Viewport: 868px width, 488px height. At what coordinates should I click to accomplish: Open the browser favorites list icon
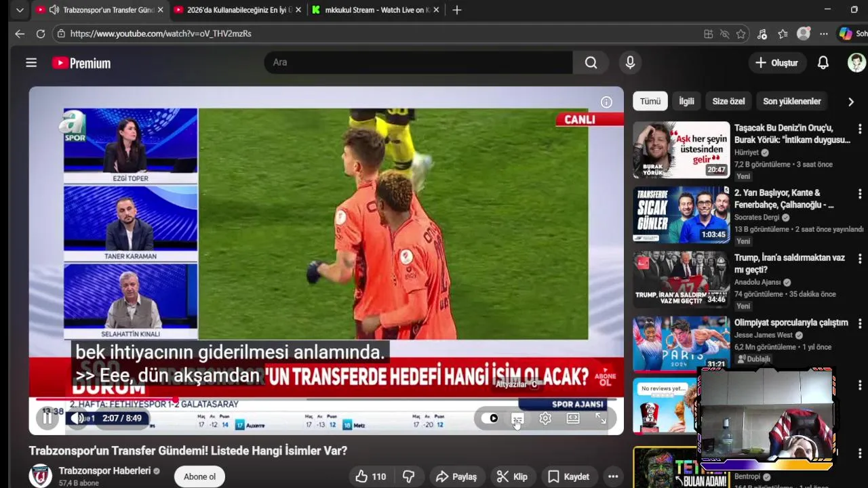pos(783,34)
